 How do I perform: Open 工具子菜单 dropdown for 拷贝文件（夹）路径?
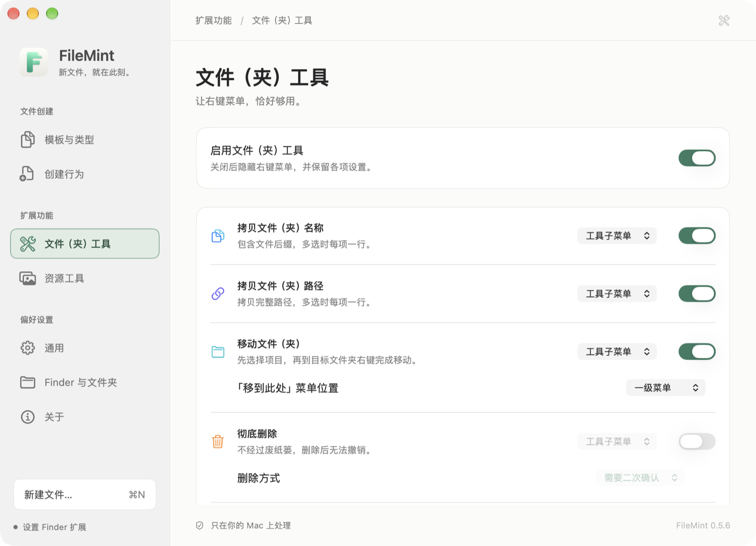(617, 294)
